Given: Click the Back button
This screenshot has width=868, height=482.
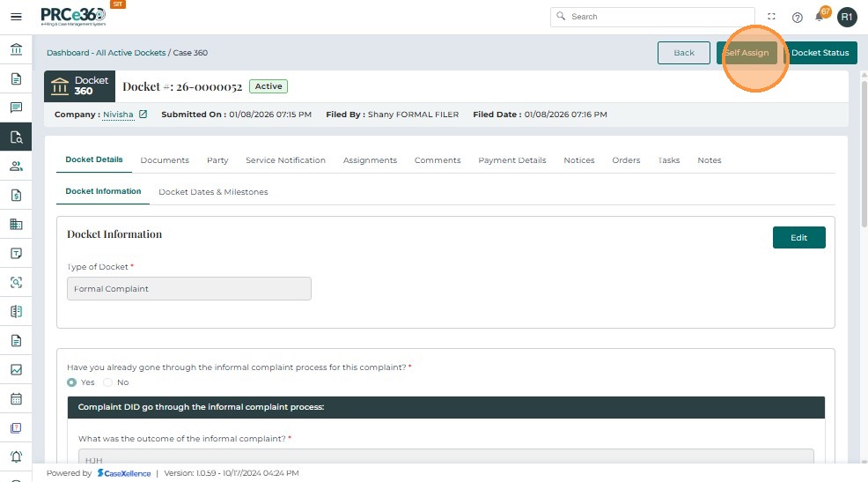Looking at the screenshot, I should point(684,53).
